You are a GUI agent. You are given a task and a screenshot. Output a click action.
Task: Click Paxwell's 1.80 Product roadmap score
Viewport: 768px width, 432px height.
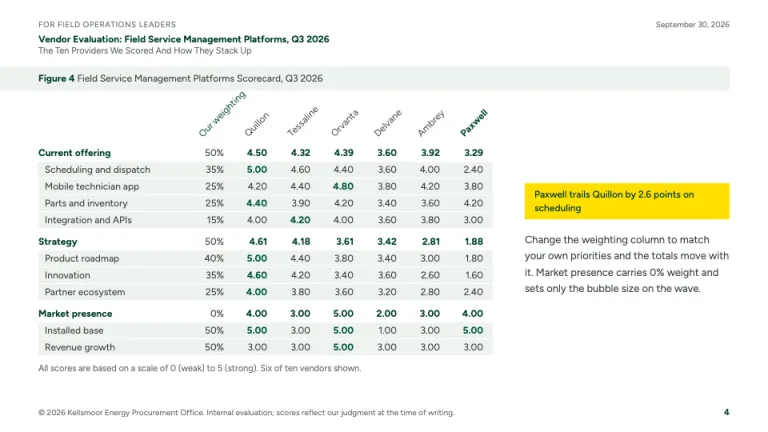pyautogui.click(x=474, y=258)
